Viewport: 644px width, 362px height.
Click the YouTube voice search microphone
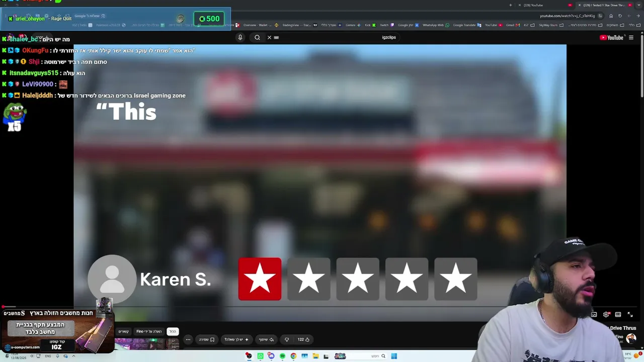[240, 37]
